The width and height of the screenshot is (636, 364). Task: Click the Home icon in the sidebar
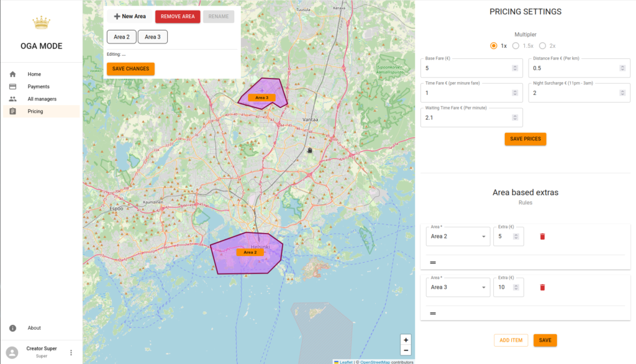(x=12, y=74)
